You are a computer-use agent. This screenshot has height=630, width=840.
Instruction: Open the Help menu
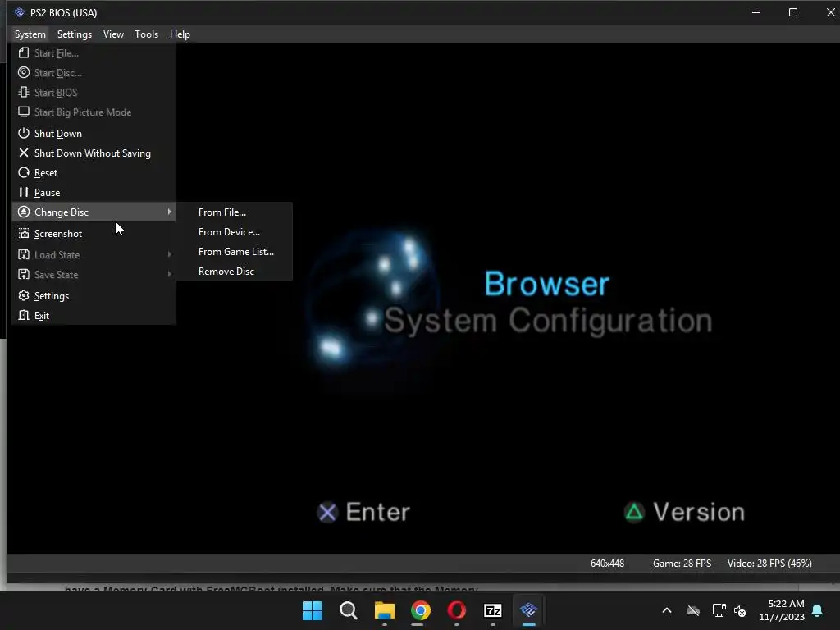tap(180, 34)
